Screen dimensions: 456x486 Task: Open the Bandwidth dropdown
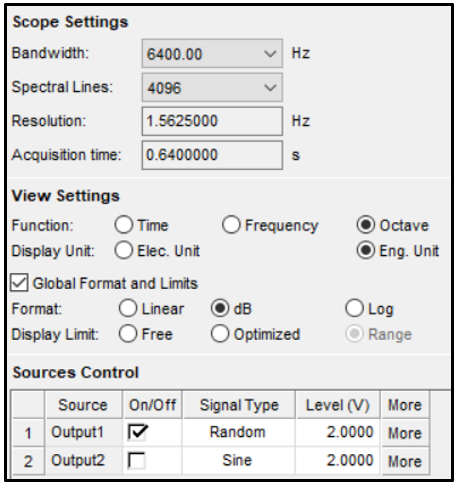(212, 54)
